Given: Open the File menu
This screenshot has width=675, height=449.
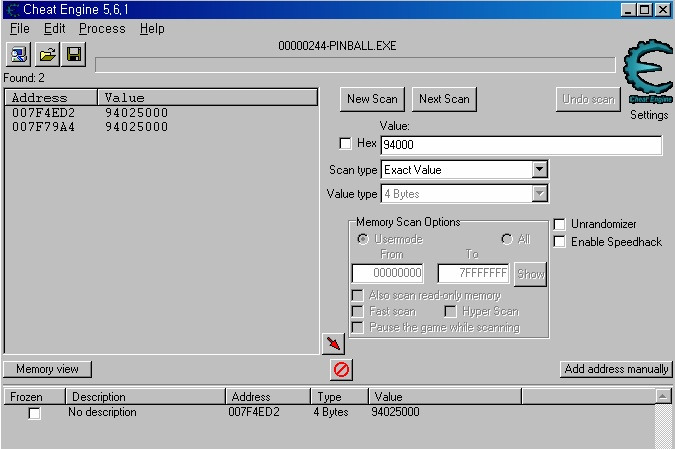Looking at the screenshot, I should tap(20, 29).
